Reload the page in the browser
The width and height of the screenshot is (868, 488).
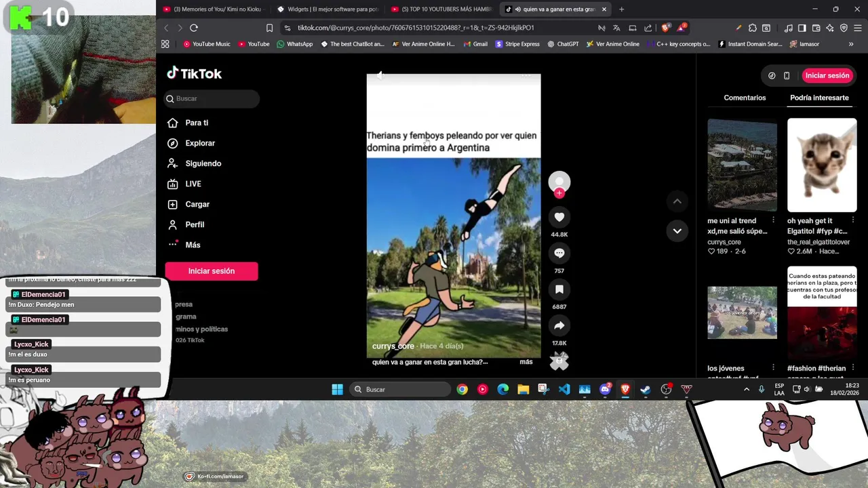click(194, 28)
